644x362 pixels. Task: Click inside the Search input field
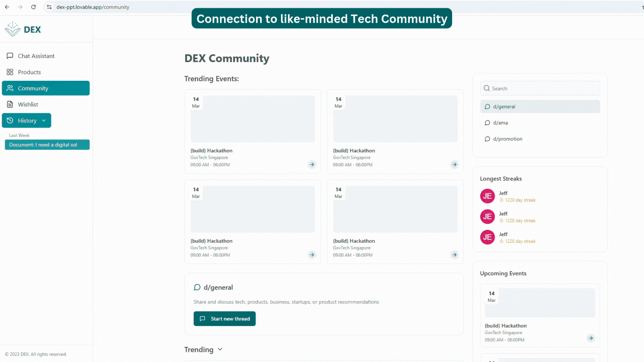coord(540,88)
